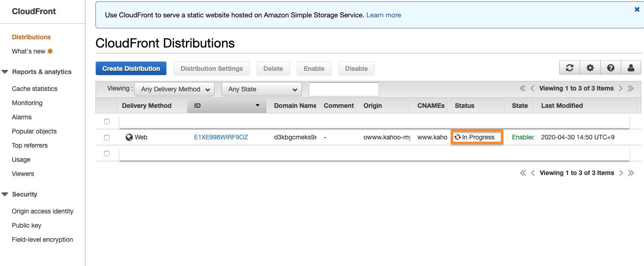Collapse the Security sidebar section
The image size is (644, 266).
[5, 194]
